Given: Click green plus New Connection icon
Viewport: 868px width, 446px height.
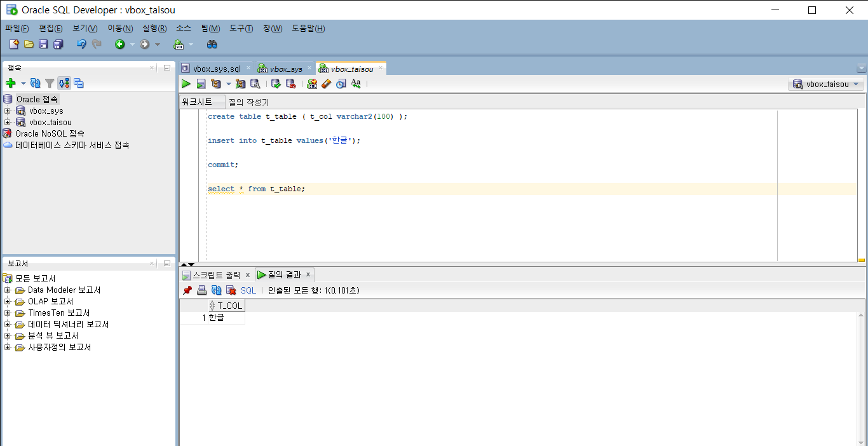Looking at the screenshot, I should click(10, 83).
